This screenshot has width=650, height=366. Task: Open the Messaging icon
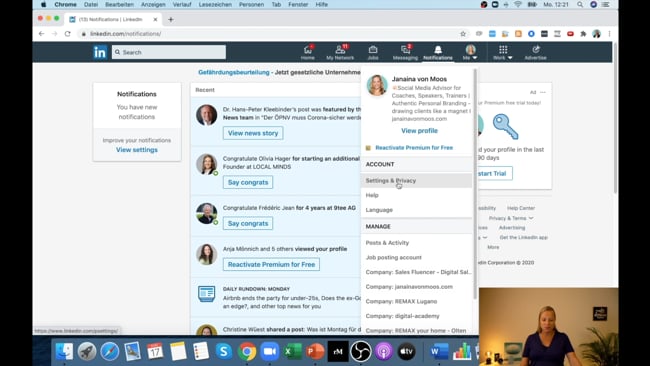[x=405, y=52]
